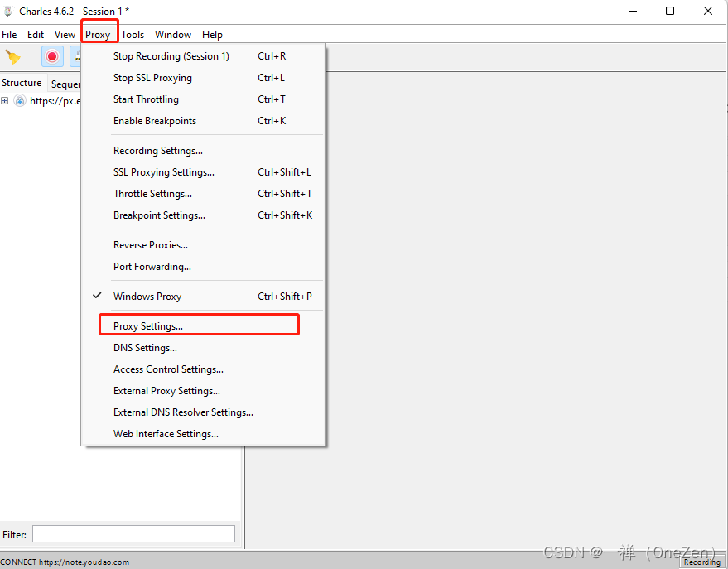Click the https://px.e host entry
728x569 pixels.
pos(55,101)
